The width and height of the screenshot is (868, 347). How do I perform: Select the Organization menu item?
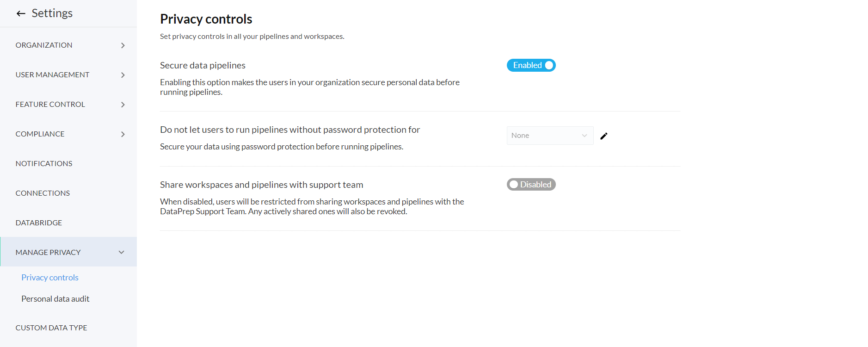pos(44,45)
